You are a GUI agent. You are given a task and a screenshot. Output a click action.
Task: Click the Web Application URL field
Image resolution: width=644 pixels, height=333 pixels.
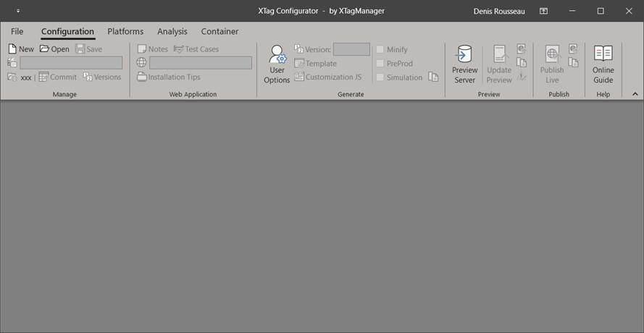[x=201, y=63]
